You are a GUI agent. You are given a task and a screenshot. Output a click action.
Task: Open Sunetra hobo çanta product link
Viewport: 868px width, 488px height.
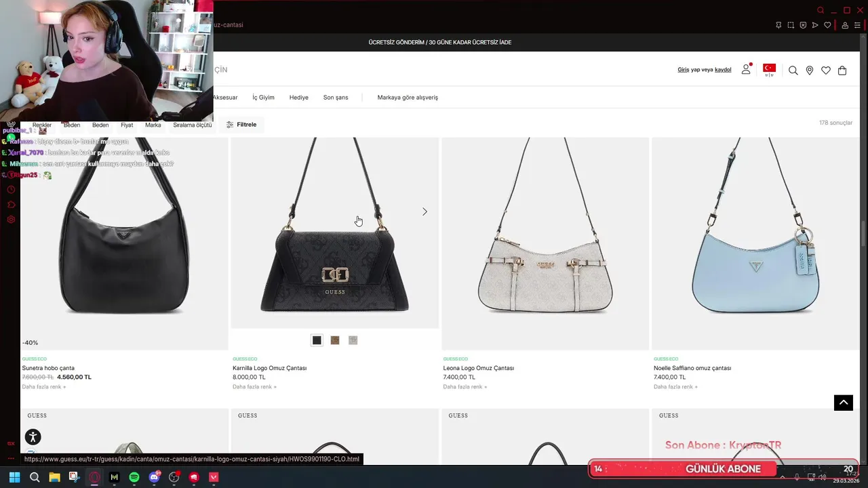point(48,368)
